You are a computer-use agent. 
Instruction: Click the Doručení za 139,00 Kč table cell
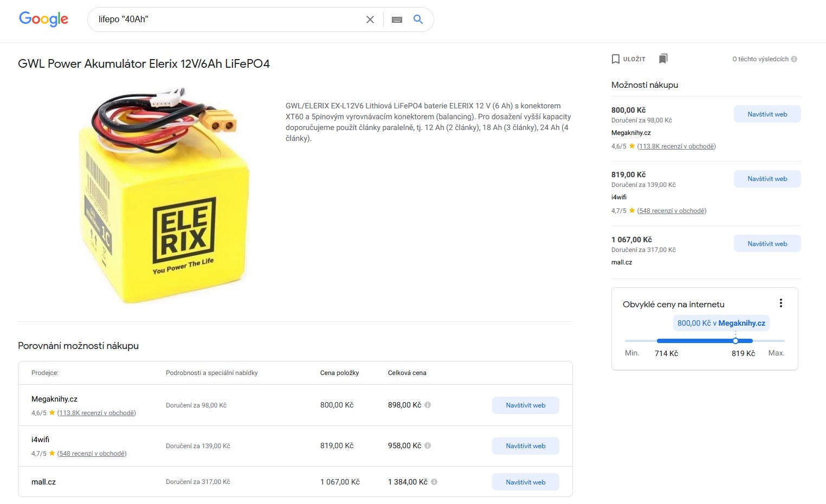198,446
